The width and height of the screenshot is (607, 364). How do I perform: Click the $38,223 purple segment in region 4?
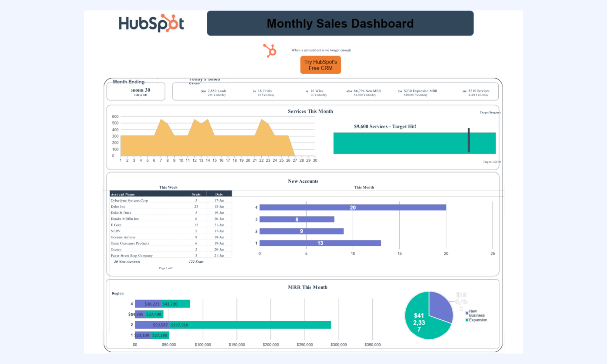(x=148, y=304)
